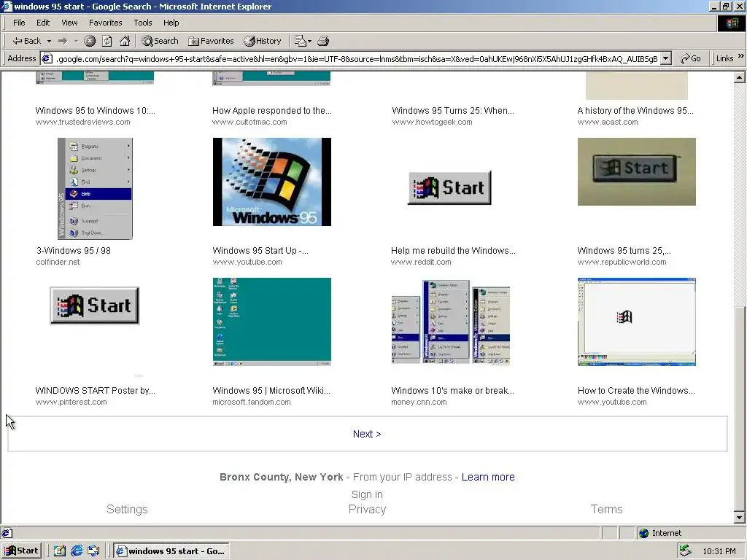
Task: Open the Terms footer link
Action: point(606,509)
